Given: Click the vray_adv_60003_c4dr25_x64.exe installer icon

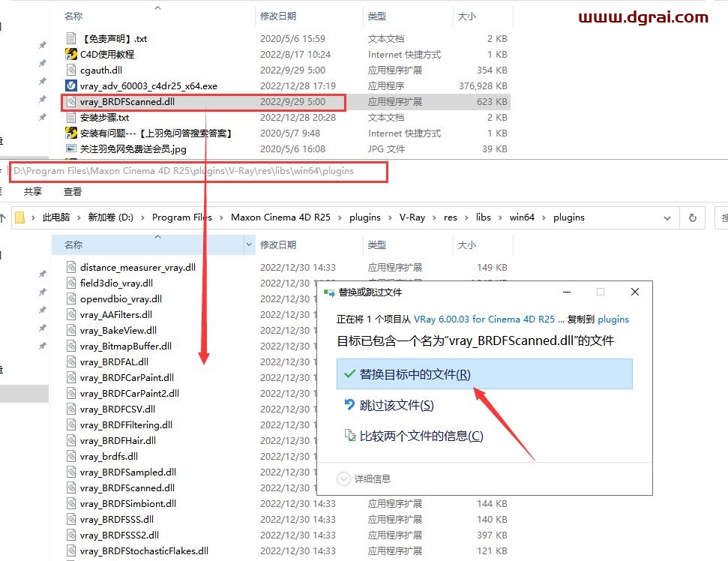Looking at the screenshot, I should (x=71, y=85).
